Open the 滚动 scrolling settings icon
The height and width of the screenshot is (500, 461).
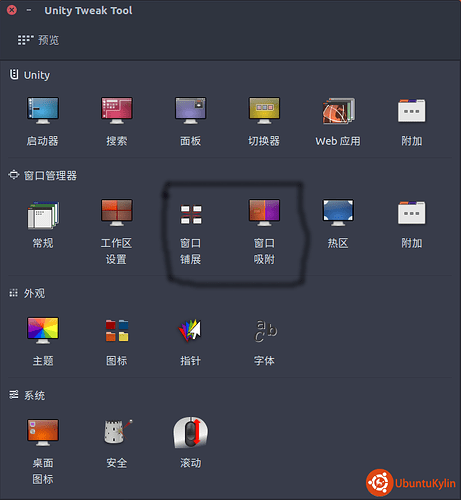point(191,432)
